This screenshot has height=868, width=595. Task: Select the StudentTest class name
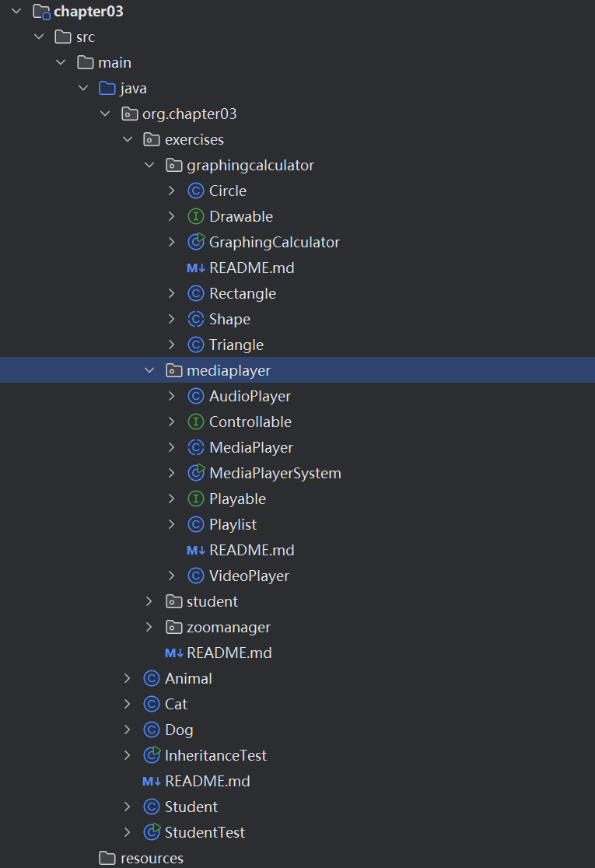pyautogui.click(x=205, y=832)
